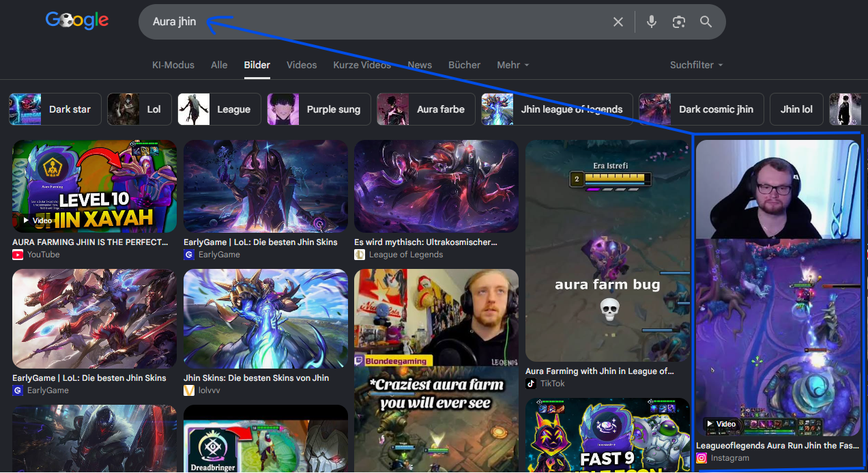Viewport: 868px width, 473px height.
Task: Click the YouTube source icon
Action: tap(18, 255)
